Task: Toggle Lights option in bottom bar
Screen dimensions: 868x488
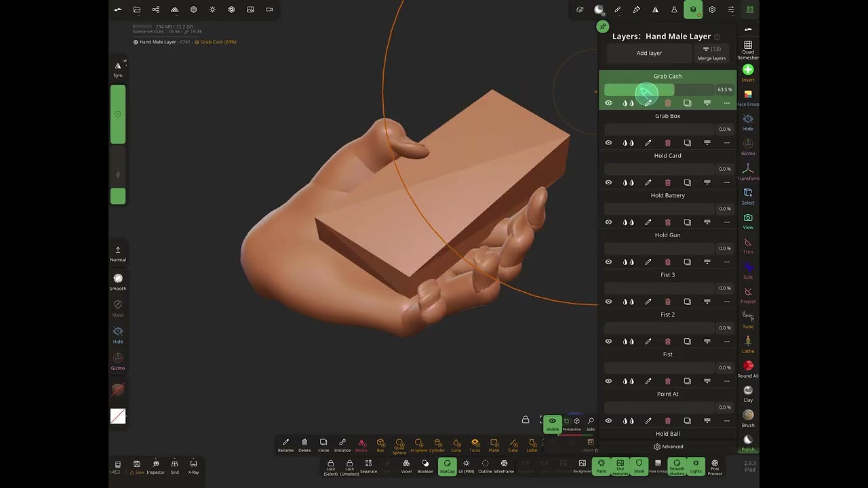Action: (696, 466)
